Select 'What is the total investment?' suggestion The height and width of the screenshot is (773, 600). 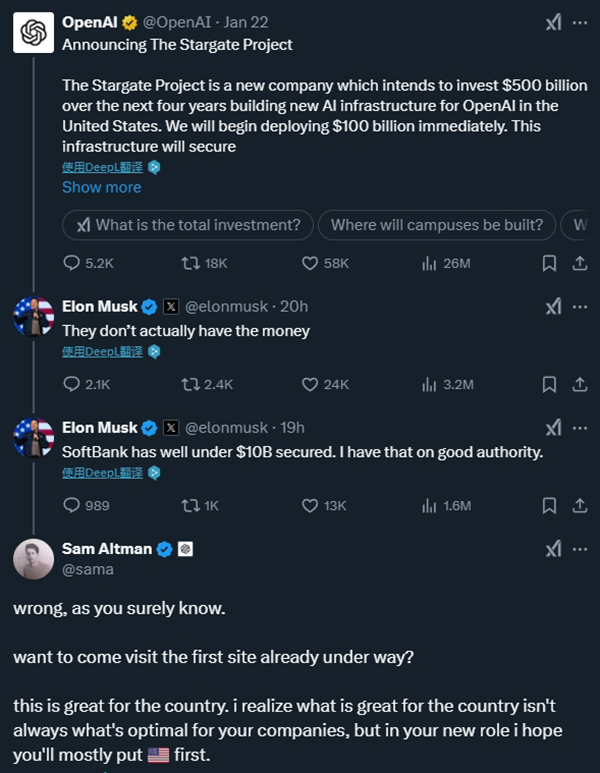(x=188, y=225)
